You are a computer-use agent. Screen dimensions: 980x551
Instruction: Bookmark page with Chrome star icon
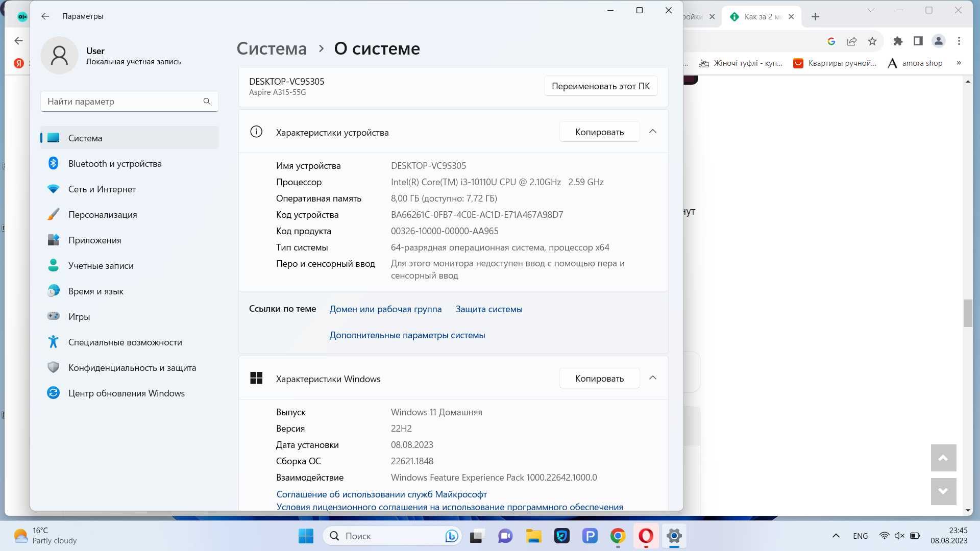click(x=872, y=41)
